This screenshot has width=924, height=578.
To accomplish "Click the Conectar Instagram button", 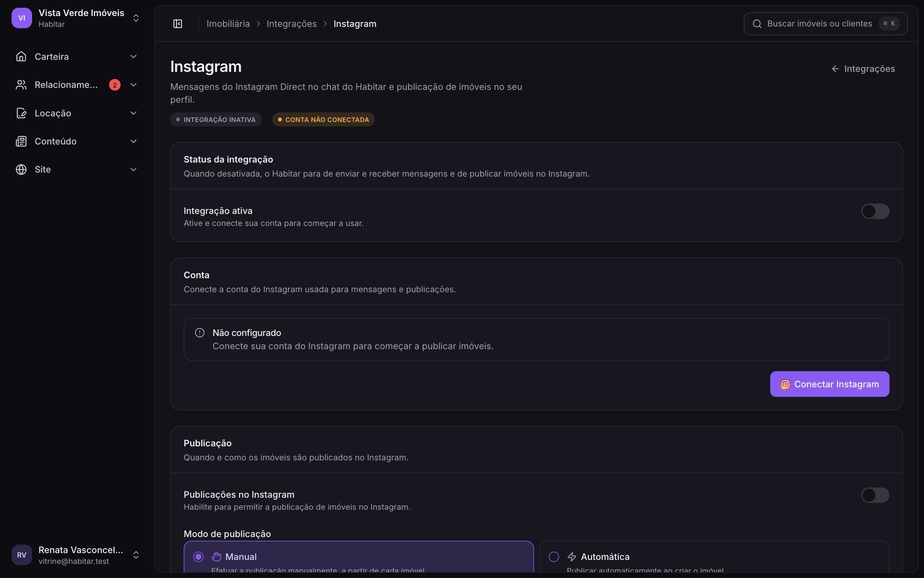I will 829,384.
